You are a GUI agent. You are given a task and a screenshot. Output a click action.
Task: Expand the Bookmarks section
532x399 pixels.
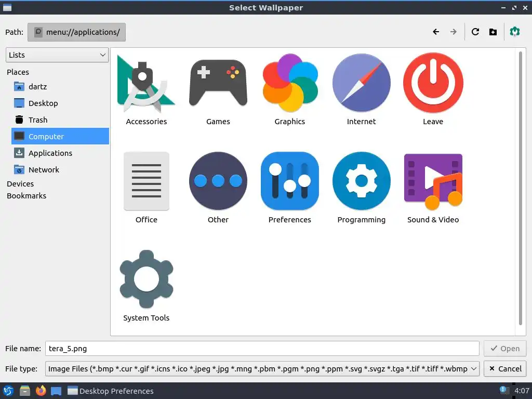point(26,196)
